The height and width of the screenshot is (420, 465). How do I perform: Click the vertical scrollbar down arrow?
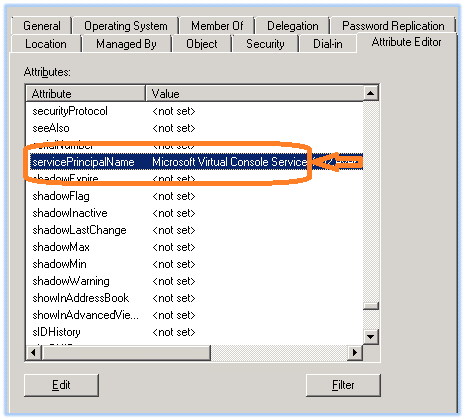[371, 337]
